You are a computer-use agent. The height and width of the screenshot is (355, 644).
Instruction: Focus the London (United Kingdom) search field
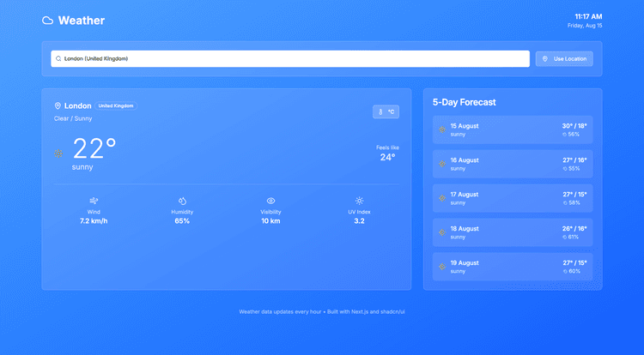click(290, 58)
